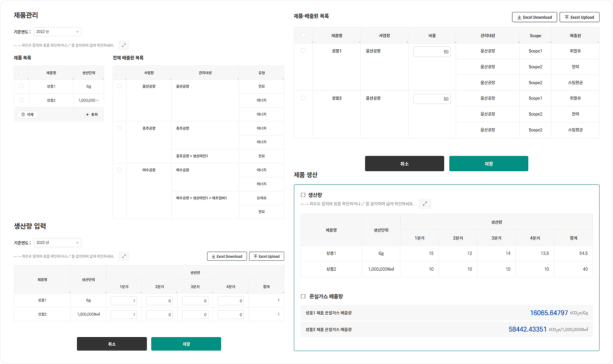Toggle select-all checkbox in 제품-배출원 목록 header

pos(303,35)
